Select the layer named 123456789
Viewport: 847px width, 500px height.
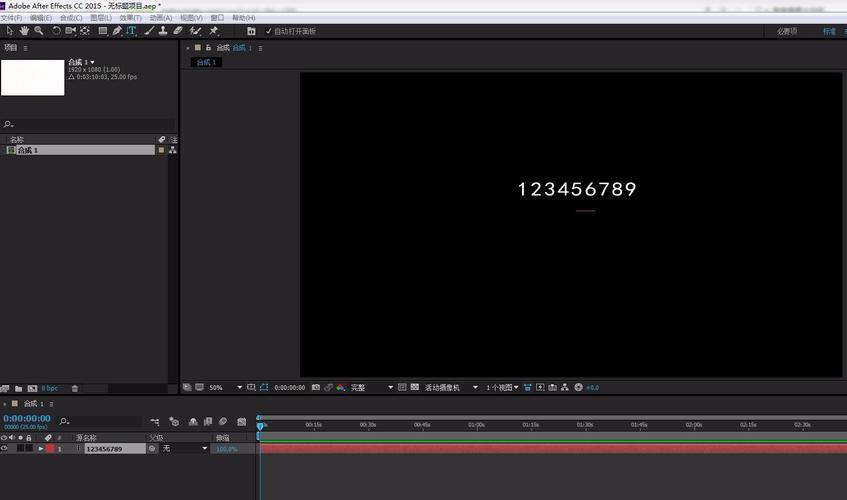[x=115, y=449]
